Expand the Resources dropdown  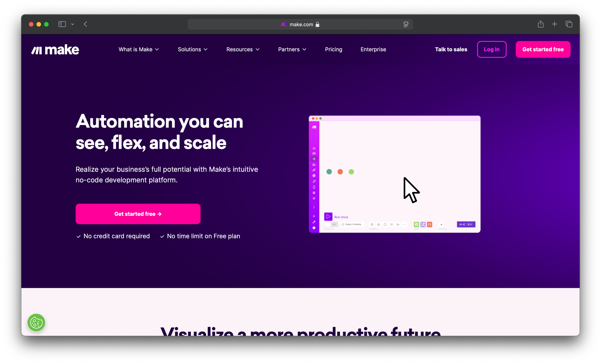[x=243, y=50]
